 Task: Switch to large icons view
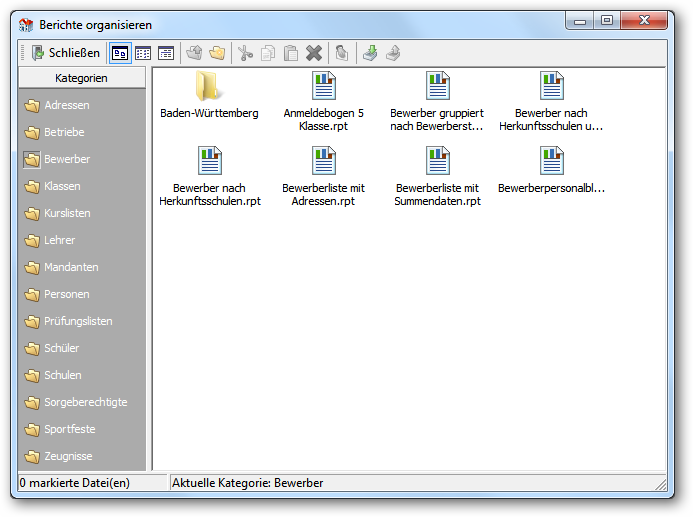(x=120, y=53)
